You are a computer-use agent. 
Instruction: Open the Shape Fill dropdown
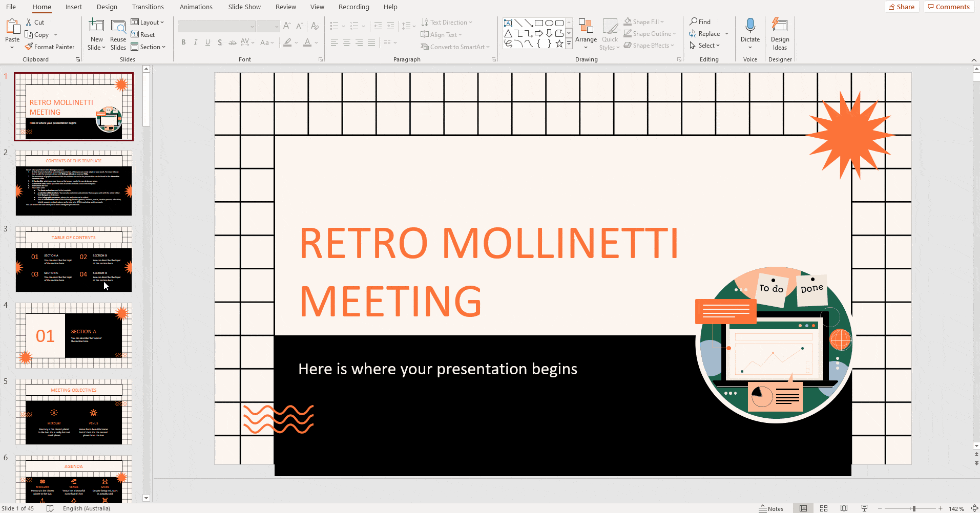(x=643, y=21)
